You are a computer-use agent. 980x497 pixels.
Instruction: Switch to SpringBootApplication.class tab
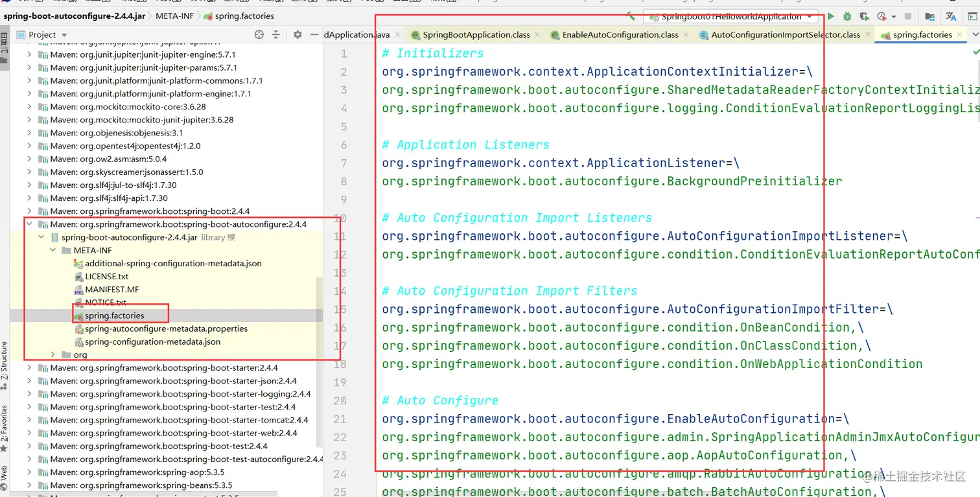(476, 35)
